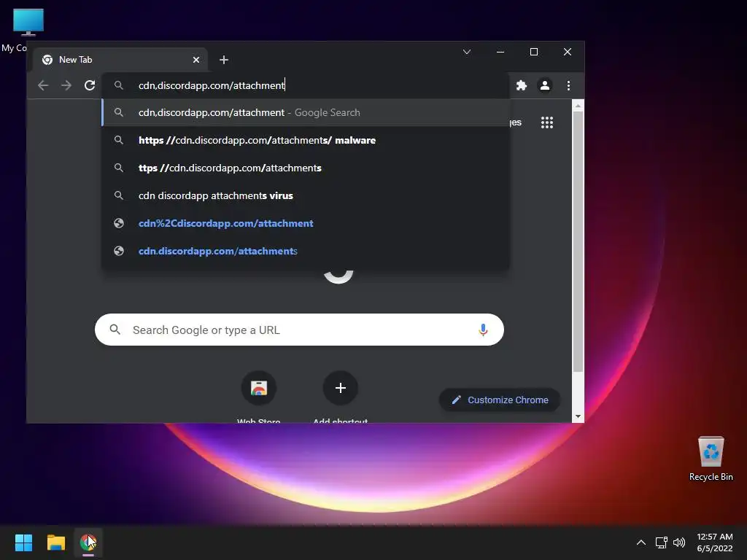Start voice search with the microphone icon

coord(483,330)
